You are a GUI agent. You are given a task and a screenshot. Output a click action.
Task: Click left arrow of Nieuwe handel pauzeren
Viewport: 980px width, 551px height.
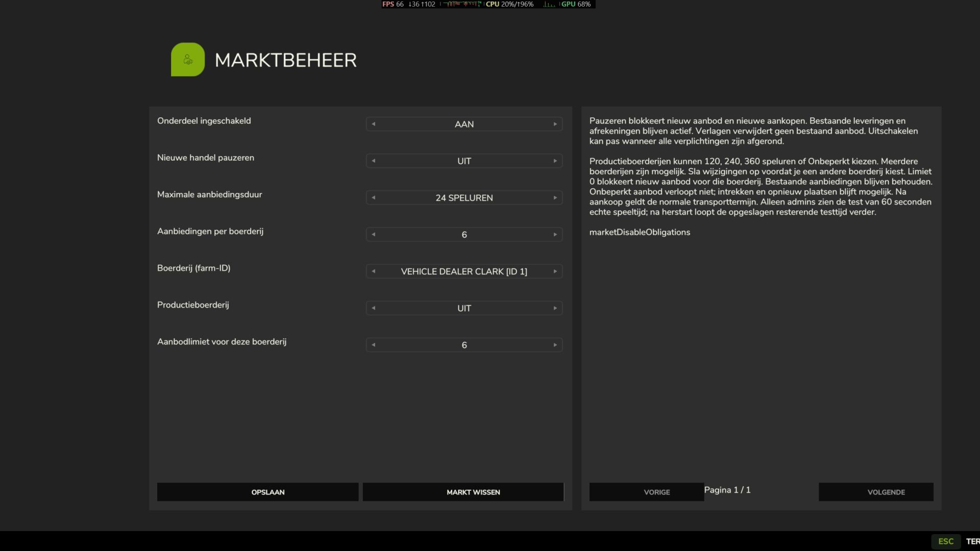(x=374, y=161)
